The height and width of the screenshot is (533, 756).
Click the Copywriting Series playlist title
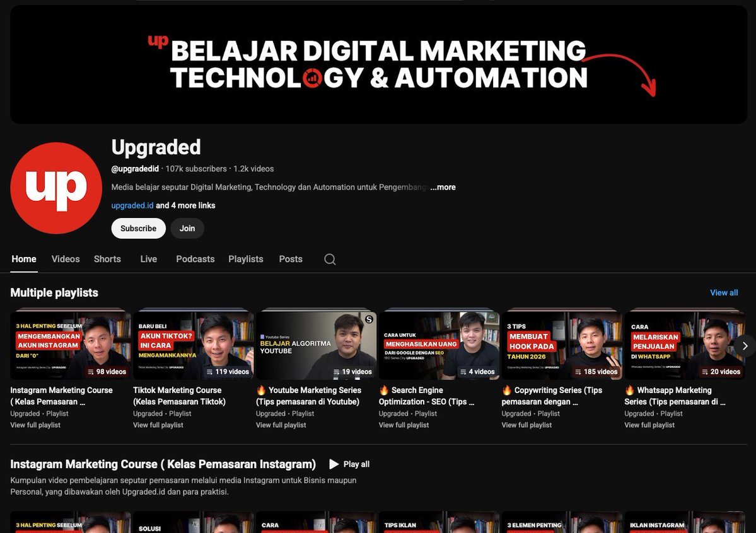click(552, 396)
